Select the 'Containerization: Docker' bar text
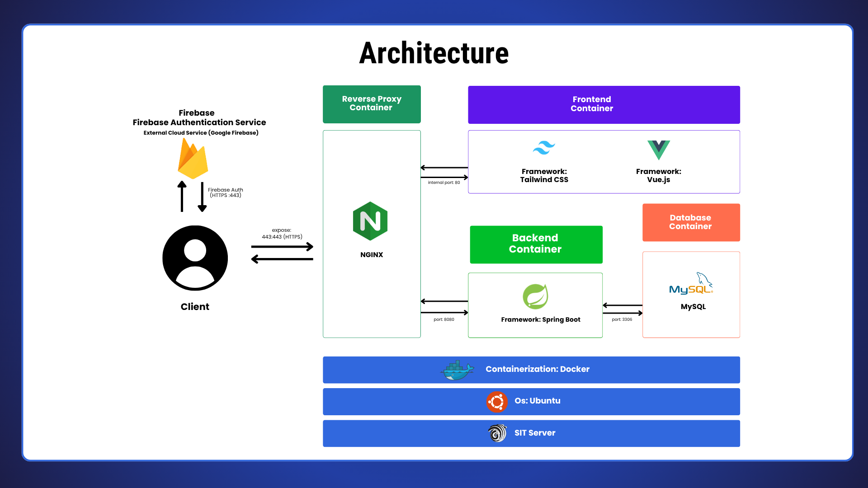Screen dimensions: 868x488 point(537,369)
